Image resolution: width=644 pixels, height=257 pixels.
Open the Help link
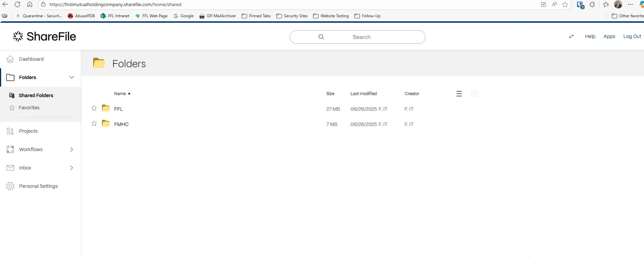click(x=590, y=37)
